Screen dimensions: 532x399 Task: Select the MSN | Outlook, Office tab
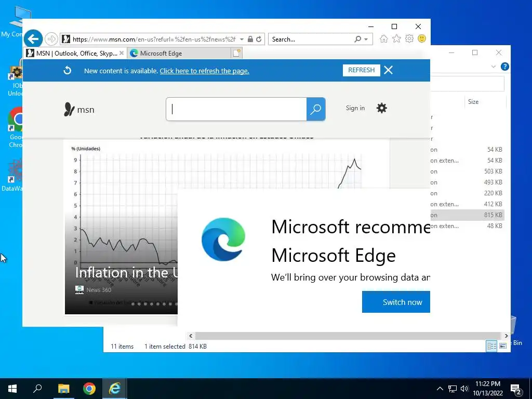click(x=75, y=54)
